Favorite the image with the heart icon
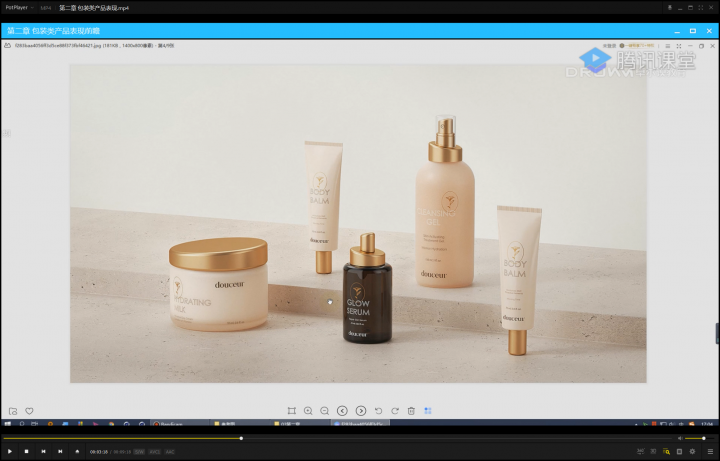Screen dimensions: 720x461 tap(29, 411)
